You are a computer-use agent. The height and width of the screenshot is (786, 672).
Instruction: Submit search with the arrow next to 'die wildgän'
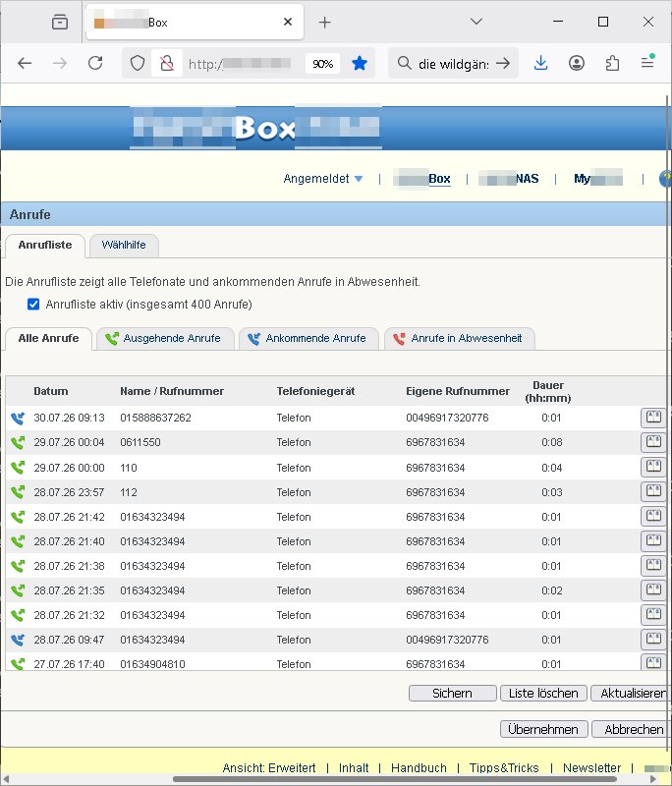503,63
